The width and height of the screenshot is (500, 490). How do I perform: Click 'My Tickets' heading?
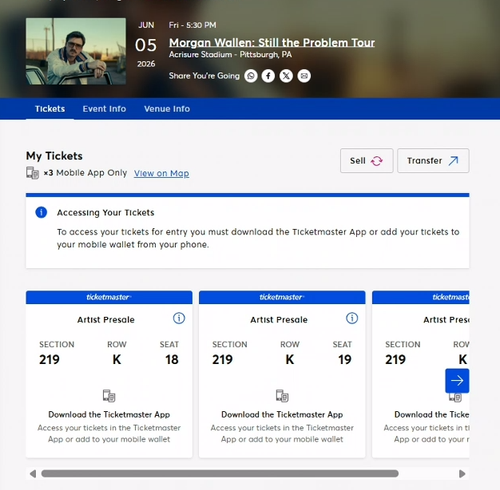click(54, 156)
